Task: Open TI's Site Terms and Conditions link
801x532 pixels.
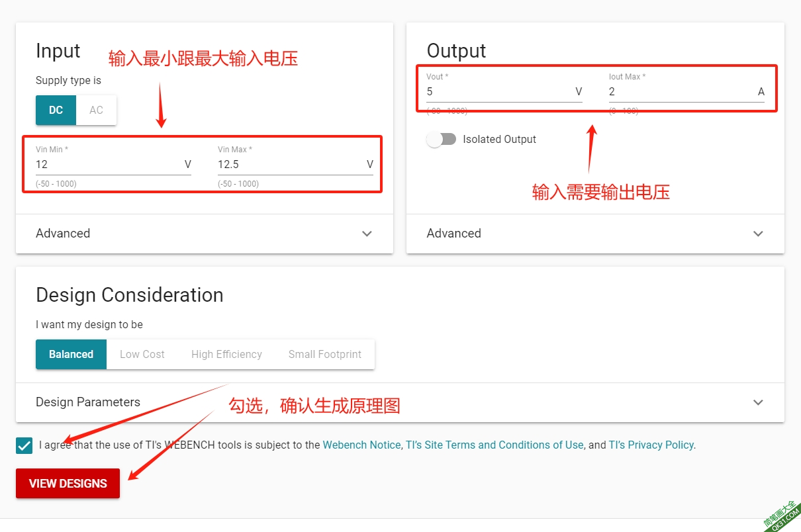Action: coord(495,445)
